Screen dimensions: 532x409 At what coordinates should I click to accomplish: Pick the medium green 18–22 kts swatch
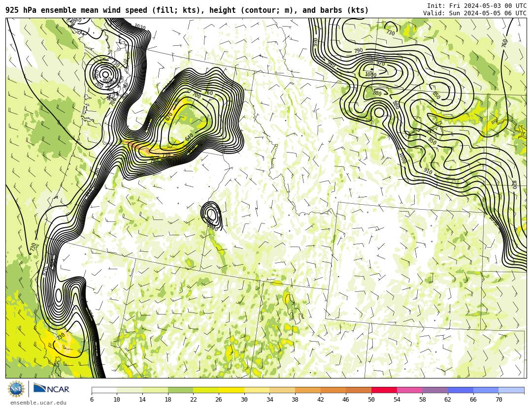tap(180, 390)
